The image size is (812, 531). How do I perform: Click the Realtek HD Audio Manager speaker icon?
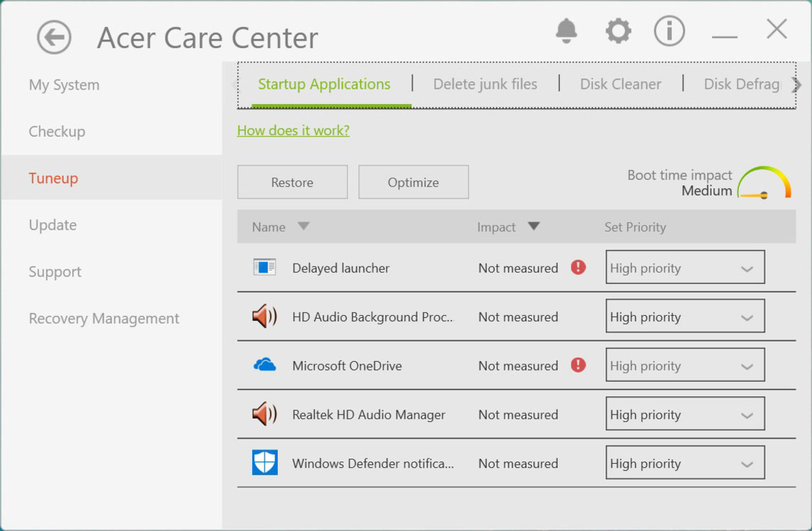point(264,414)
